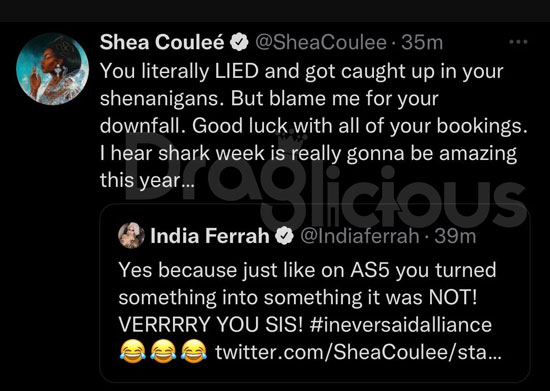Click the first laughing-crying emoji

[133, 352]
